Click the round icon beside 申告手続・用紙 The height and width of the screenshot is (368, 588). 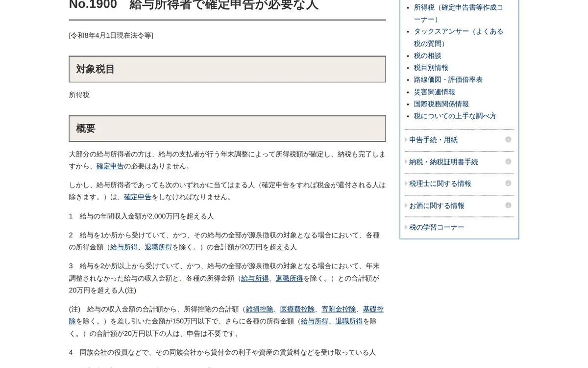coord(508,140)
